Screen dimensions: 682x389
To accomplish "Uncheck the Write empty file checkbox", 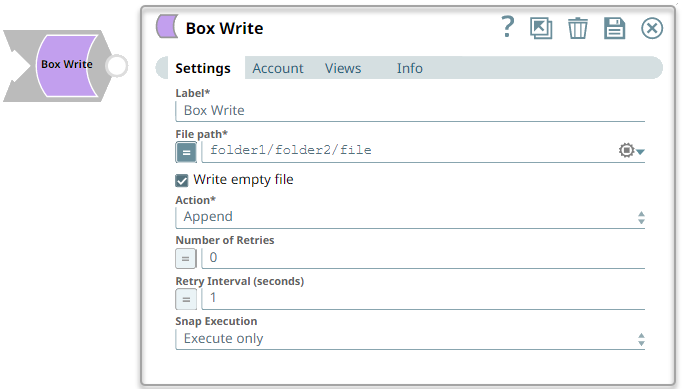I will pyautogui.click(x=182, y=180).
